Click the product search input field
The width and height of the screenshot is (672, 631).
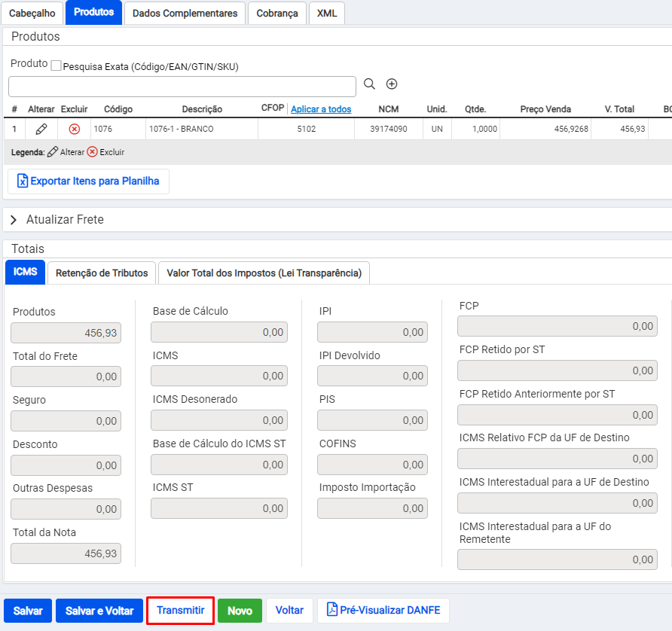pos(182,87)
